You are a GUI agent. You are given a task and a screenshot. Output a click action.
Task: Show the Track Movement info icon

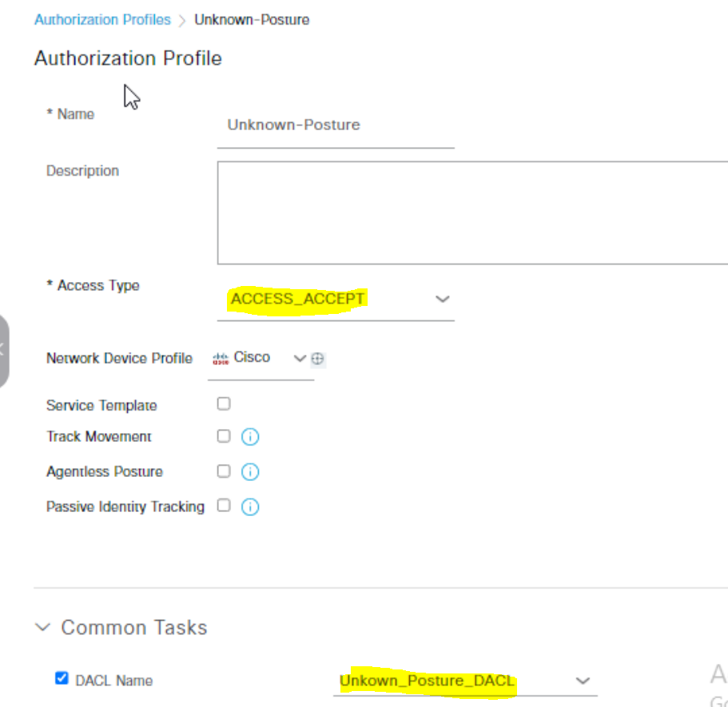[250, 437]
